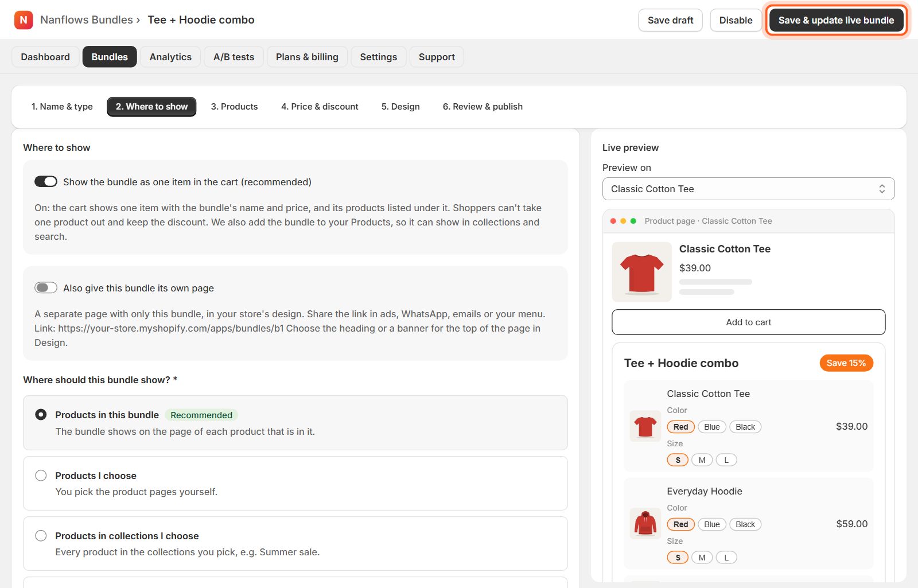Select Products I choose radio option
The height and width of the screenshot is (588, 918).
pos(41,475)
